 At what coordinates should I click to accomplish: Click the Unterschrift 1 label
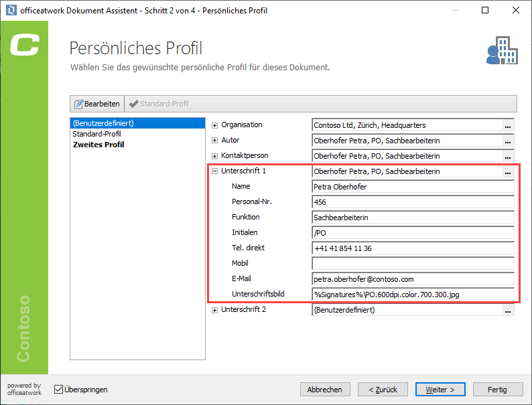(243, 171)
